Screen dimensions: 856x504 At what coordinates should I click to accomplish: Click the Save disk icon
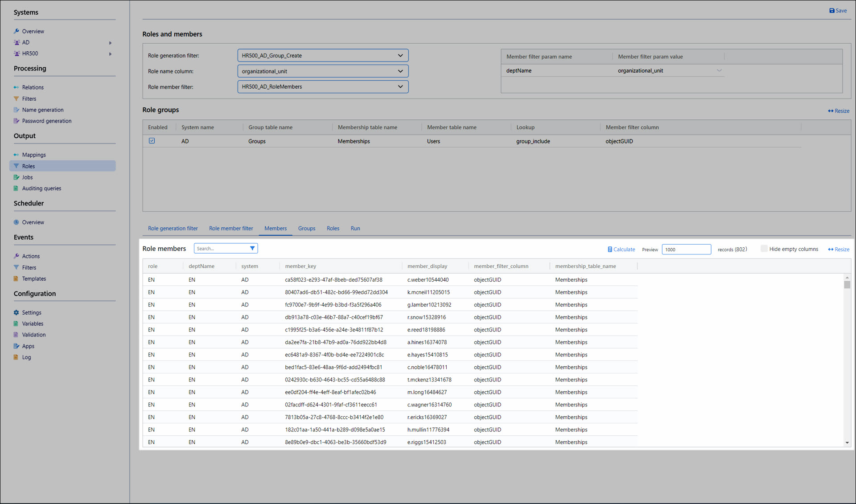point(831,11)
